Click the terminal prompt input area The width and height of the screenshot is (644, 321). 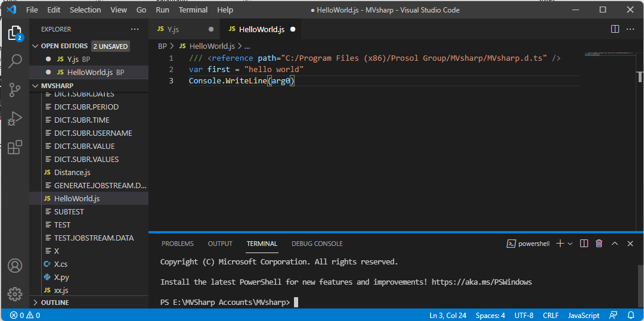coord(296,303)
